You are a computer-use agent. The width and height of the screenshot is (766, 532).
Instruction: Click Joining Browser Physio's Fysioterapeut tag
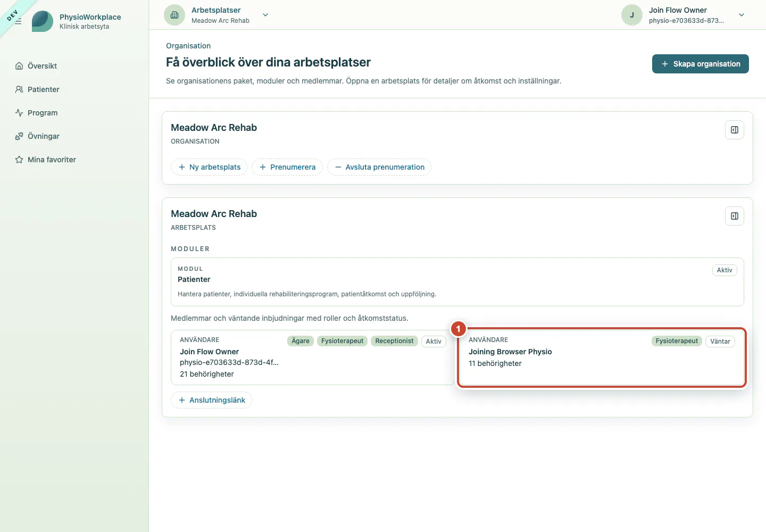pos(677,341)
